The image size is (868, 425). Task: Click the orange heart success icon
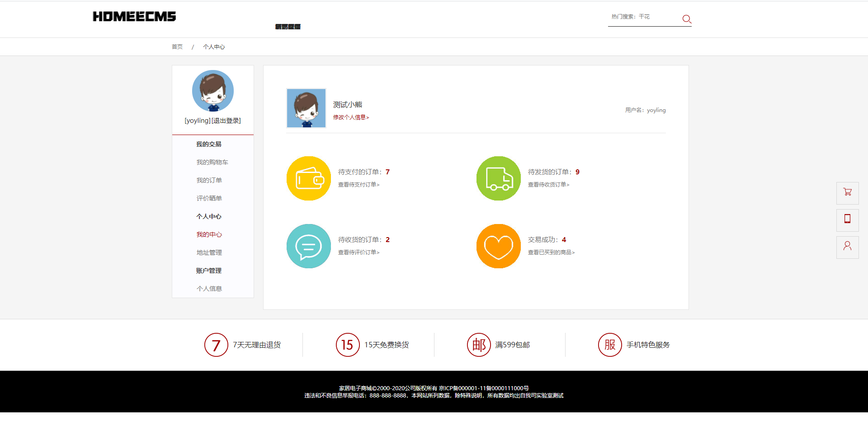click(499, 246)
